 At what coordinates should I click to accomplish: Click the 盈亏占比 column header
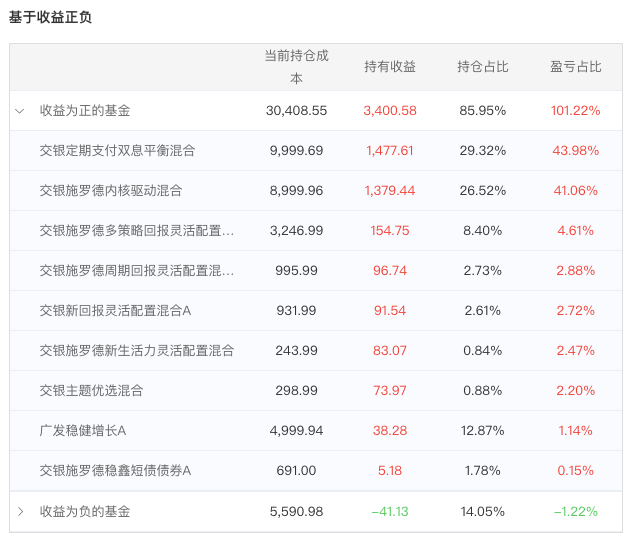click(575, 67)
